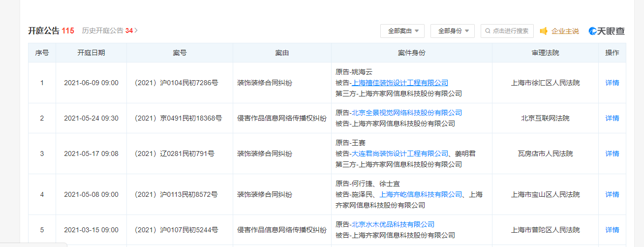Open 详情 for row 1
Screen dimensions: 644x247
click(612, 83)
